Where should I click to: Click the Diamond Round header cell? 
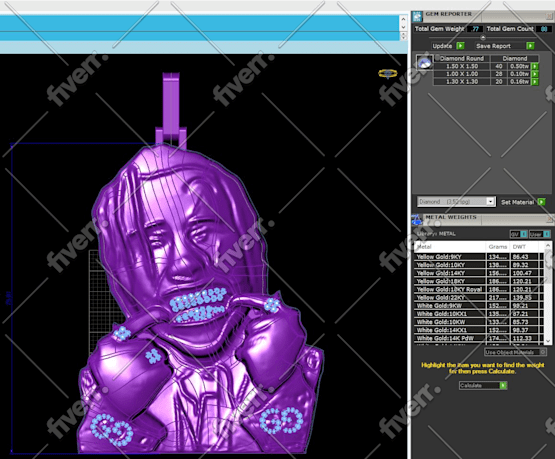[x=462, y=58]
